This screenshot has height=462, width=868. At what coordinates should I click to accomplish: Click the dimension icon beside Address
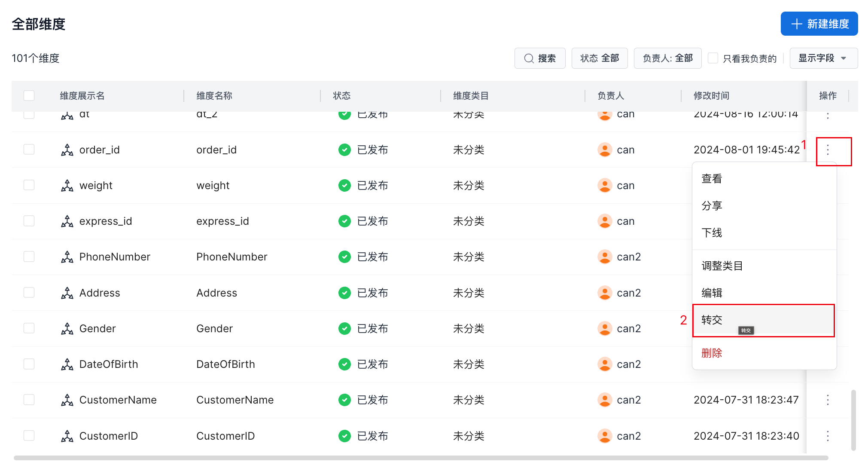point(67,293)
